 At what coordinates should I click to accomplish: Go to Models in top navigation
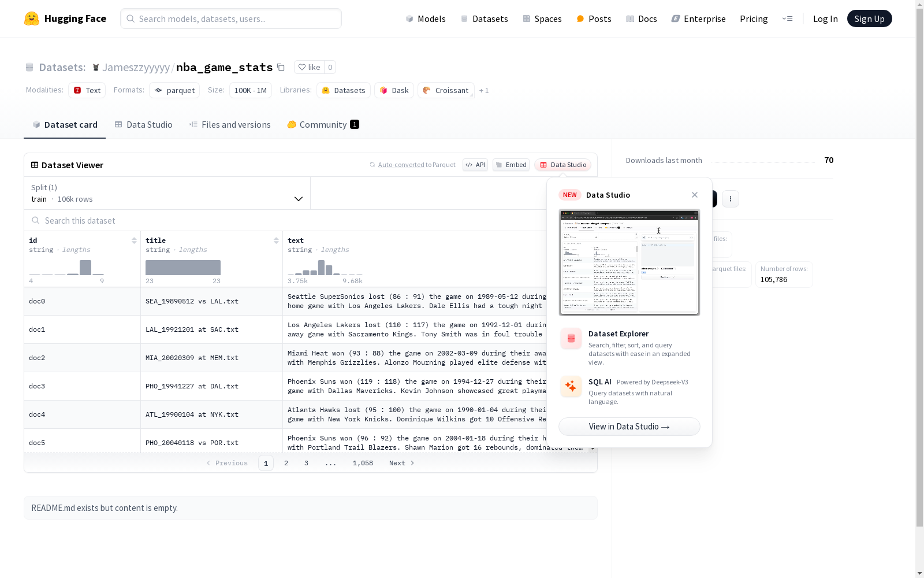pos(426,18)
